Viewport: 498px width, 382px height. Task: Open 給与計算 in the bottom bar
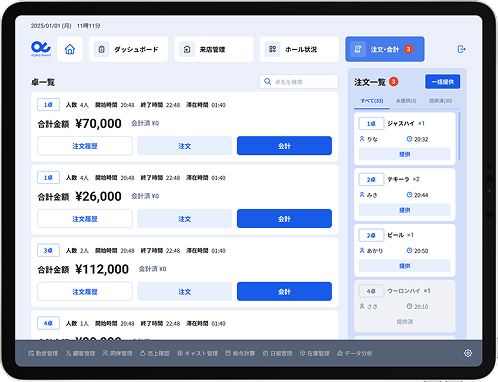point(240,353)
